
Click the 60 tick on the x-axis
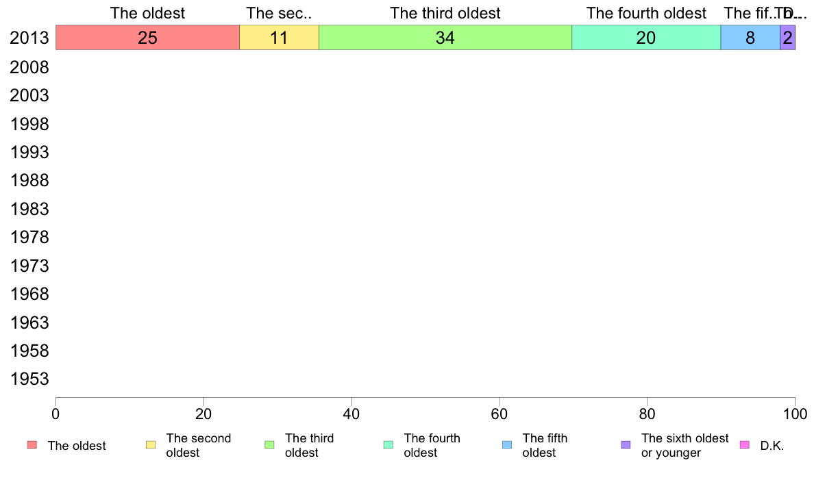(500, 414)
